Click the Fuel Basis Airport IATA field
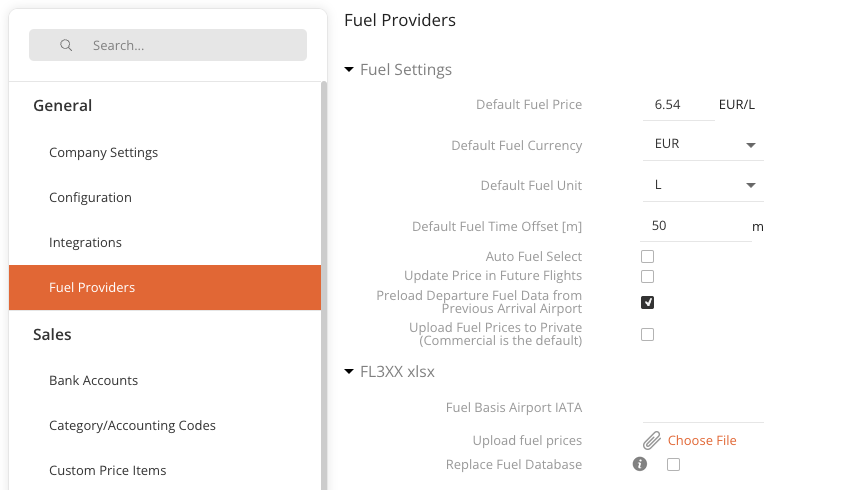This screenshot has height=490, width=851. tap(703, 408)
